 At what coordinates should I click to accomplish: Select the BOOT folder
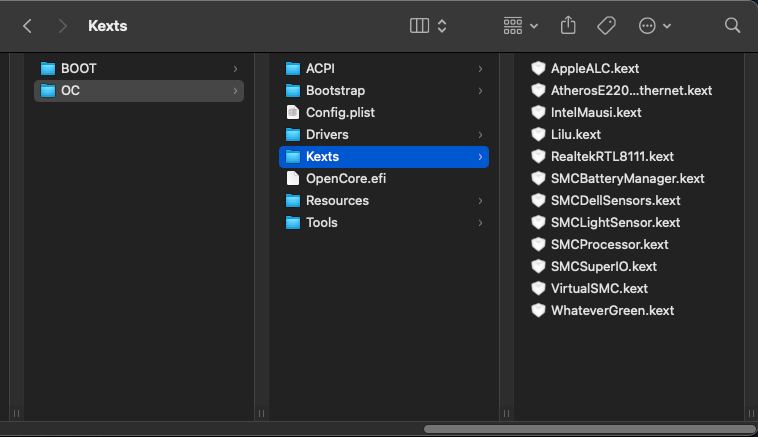139,69
